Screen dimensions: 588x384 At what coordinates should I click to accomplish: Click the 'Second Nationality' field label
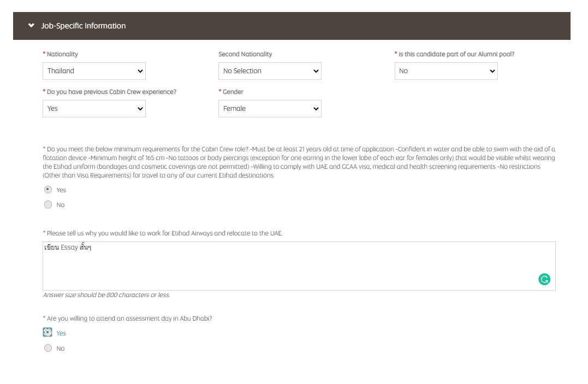[x=245, y=54]
